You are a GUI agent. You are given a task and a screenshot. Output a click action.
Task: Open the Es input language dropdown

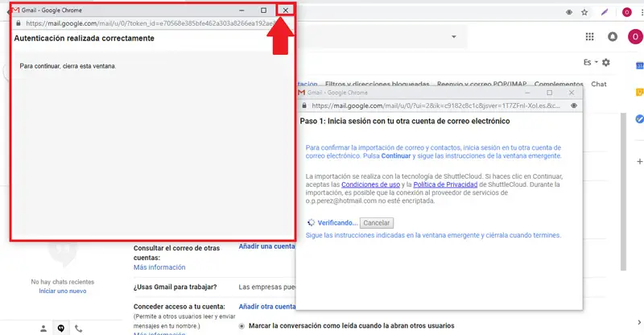pos(591,63)
